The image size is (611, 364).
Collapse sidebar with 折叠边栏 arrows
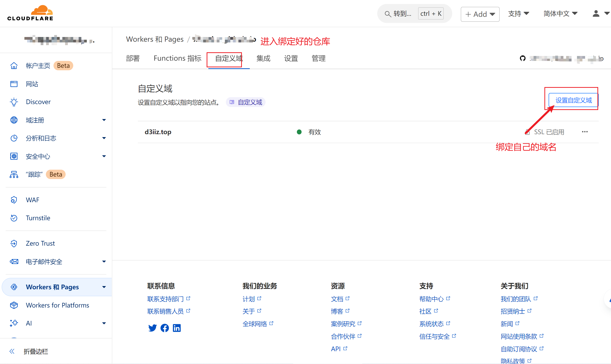coord(12,351)
